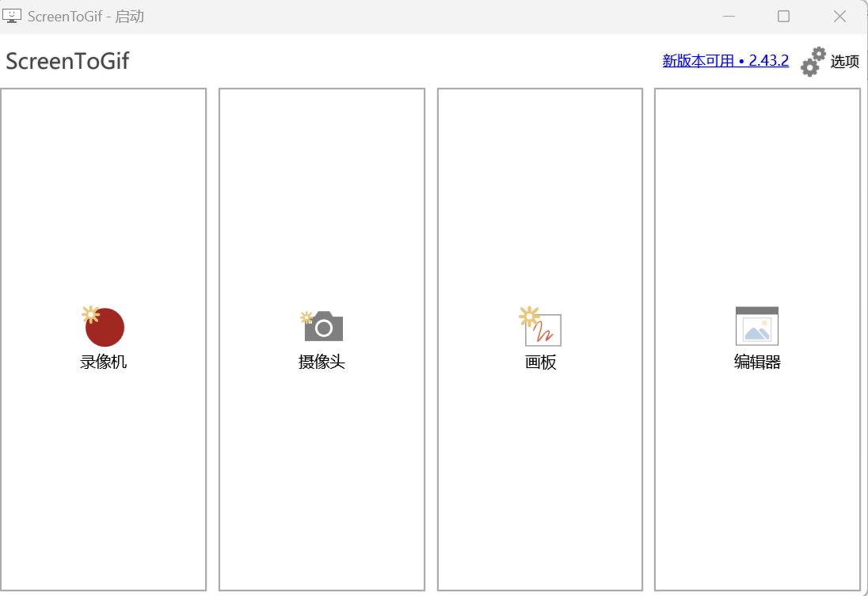This screenshot has height=596, width=868.
Task: Click the 画板 label
Action: click(x=540, y=362)
